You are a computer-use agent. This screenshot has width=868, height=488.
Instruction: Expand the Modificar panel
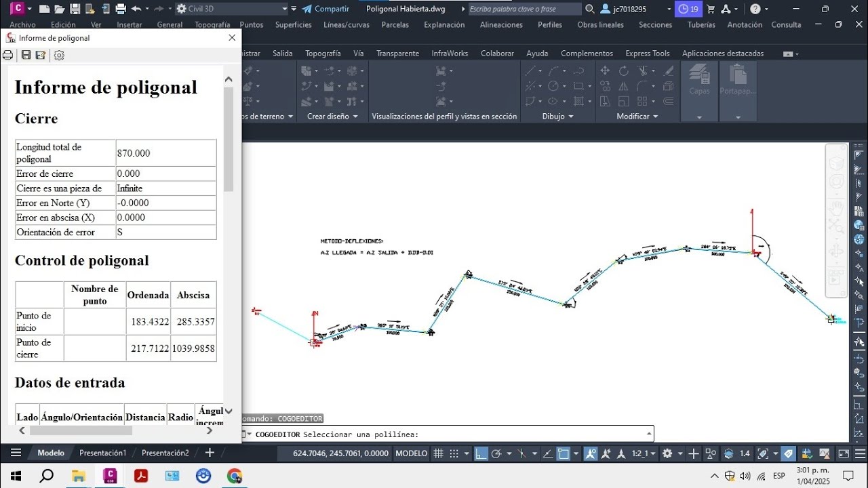click(x=637, y=117)
